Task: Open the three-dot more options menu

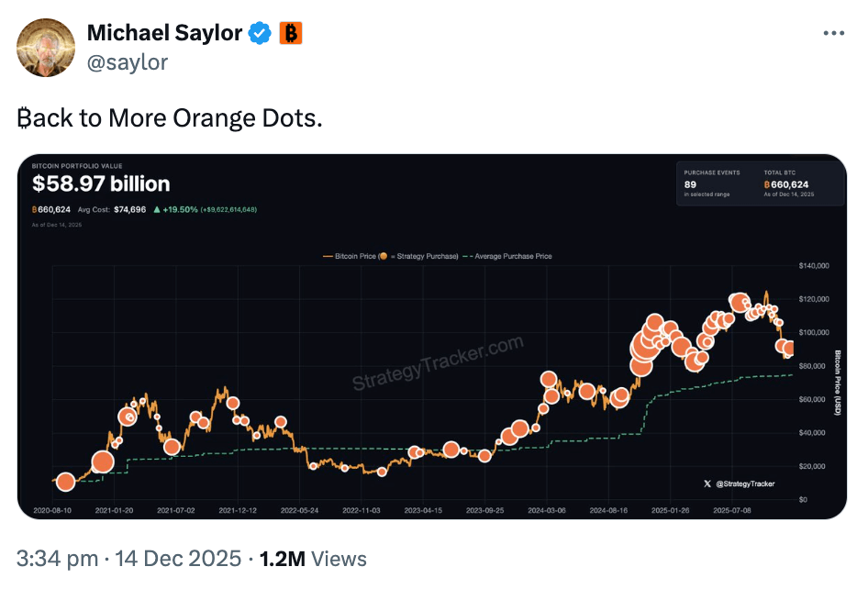Action: coord(833,33)
